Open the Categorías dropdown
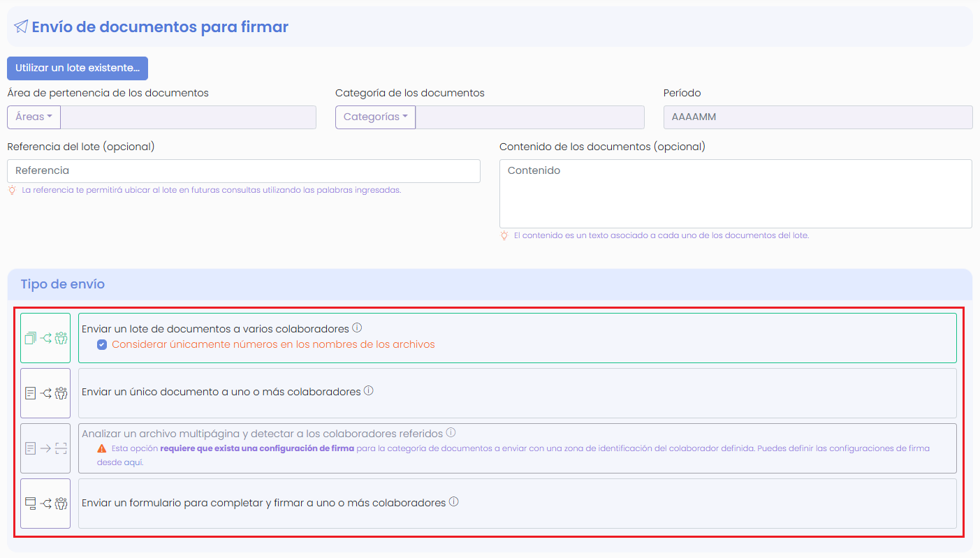 pos(375,117)
